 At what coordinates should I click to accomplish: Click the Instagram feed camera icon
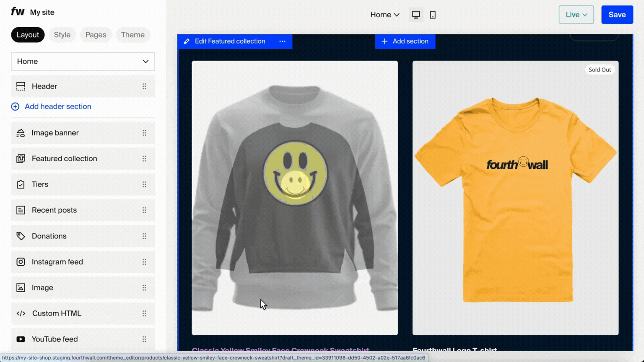coord(21,262)
